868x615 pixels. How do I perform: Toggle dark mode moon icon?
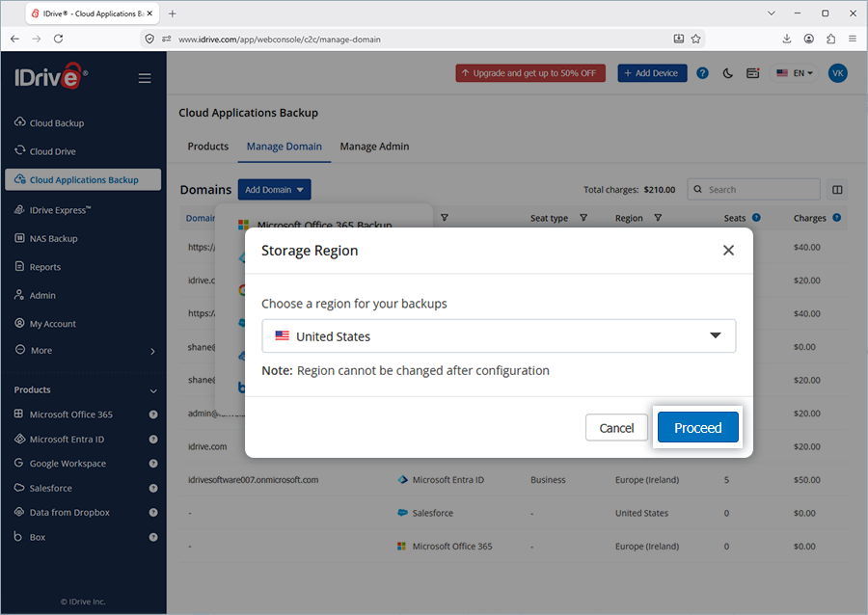[x=727, y=73]
